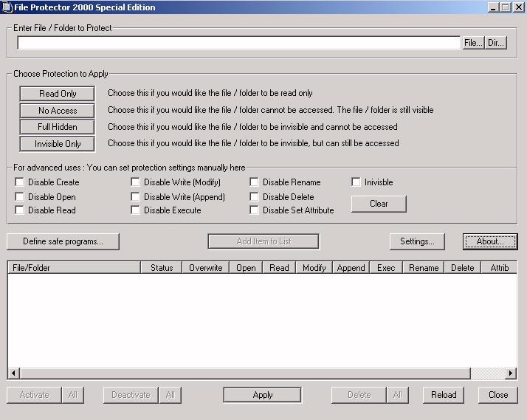
Task: Close window using title bar X
Action: (x=519, y=7)
